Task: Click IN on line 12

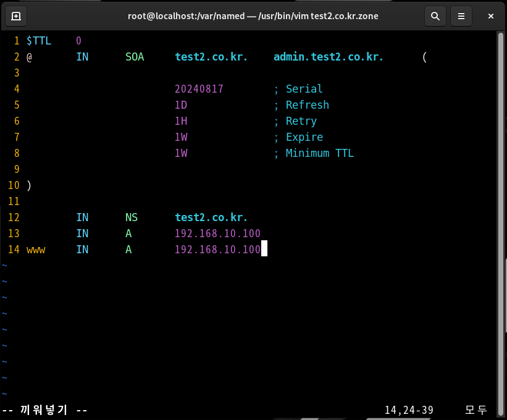Action: [x=82, y=217]
